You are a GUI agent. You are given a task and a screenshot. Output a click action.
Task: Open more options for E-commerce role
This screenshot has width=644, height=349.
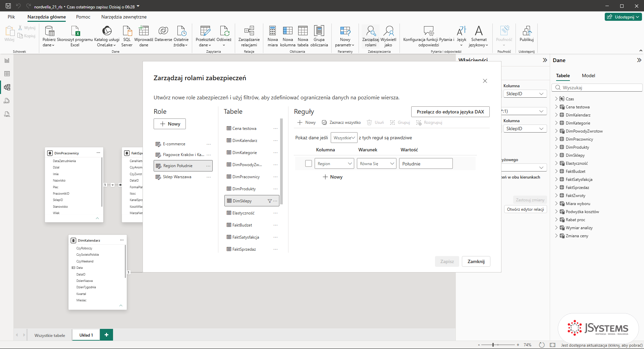[209, 144]
